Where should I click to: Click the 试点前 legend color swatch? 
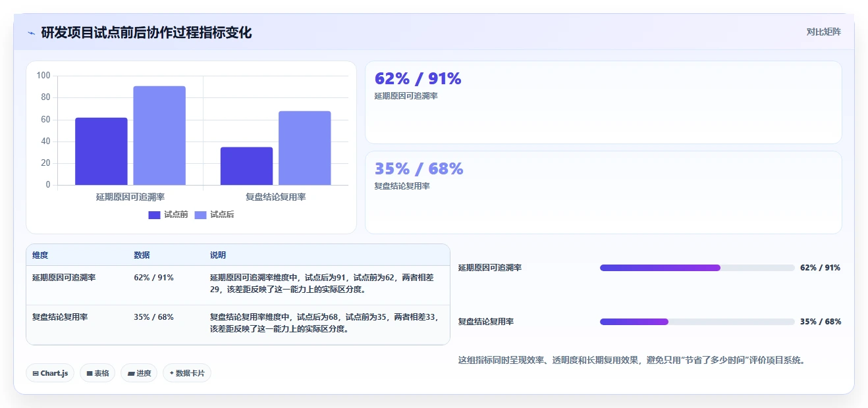(x=154, y=215)
